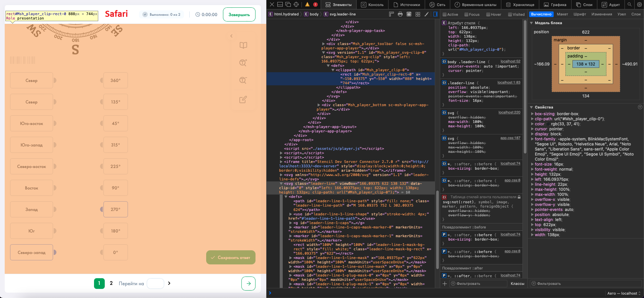This screenshot has width=644, height=298.
Task: Open the book reference icon
Action: coord(243,45)
